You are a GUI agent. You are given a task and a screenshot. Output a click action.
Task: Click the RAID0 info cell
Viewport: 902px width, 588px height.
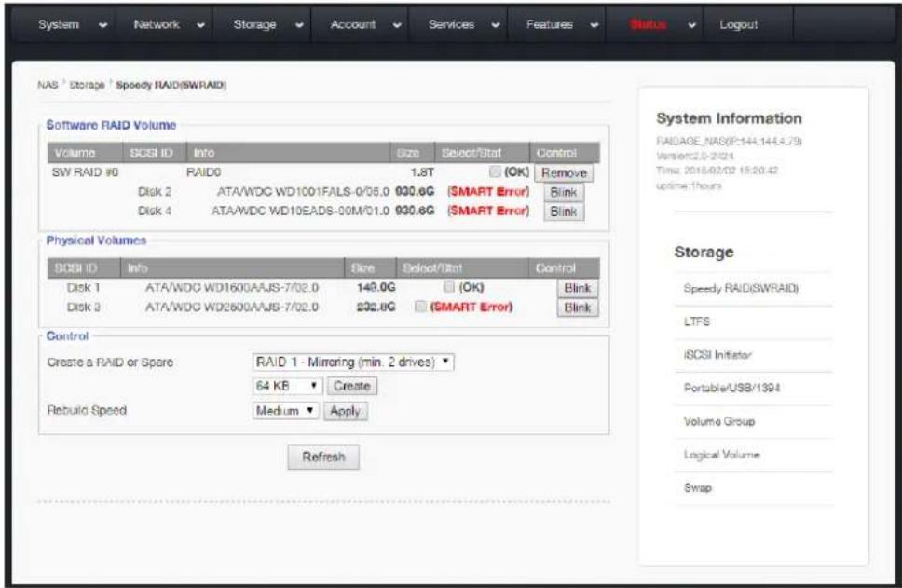(204, 172)
